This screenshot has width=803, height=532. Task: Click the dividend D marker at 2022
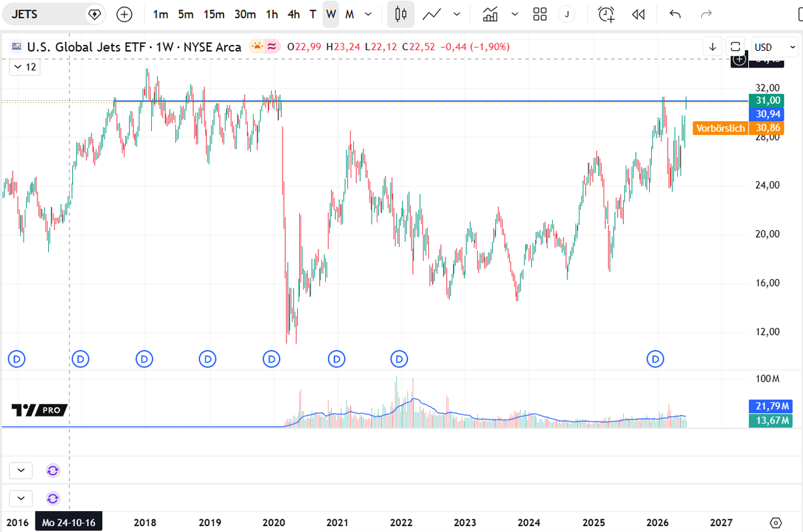399,359
